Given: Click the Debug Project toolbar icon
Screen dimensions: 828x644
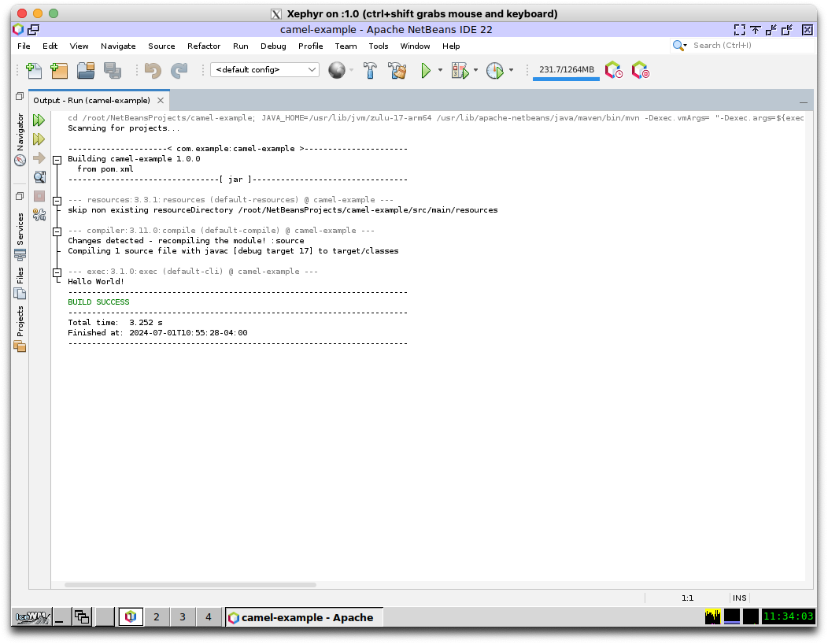Looking at the screenshot, I should [x=460, y=70].
